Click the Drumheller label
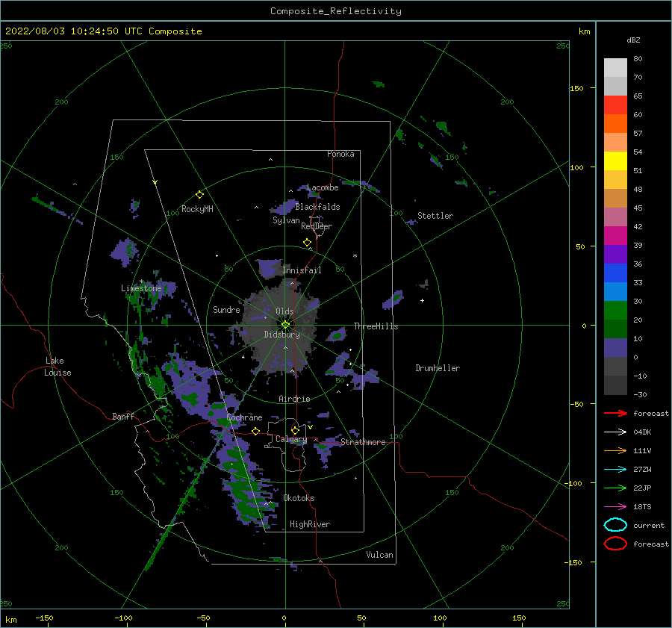The width and height of the screenshot is (672, 628). [438, 368]
